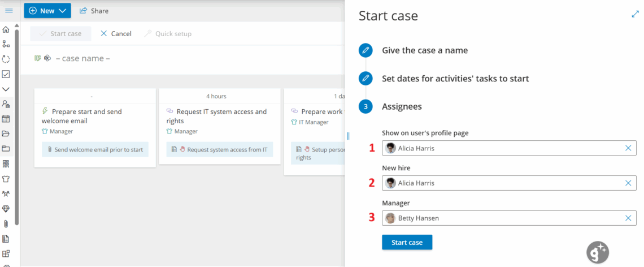The image size is (644, 267).
Task: Click the shirt roles icon in sidebar
Action: click(x=6, y=179)
